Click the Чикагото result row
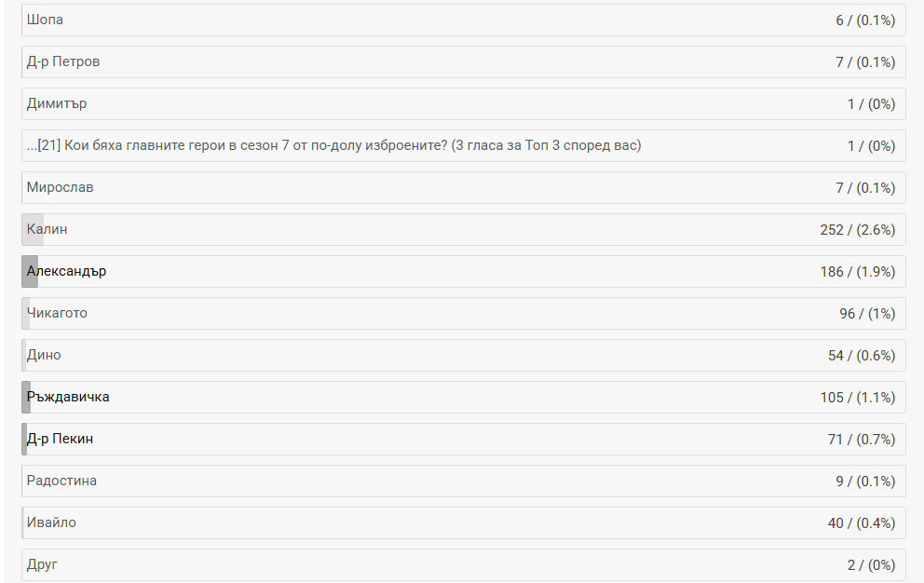This screenshot has height=583, width=924. pyautogui.click(x=463, y=314)
